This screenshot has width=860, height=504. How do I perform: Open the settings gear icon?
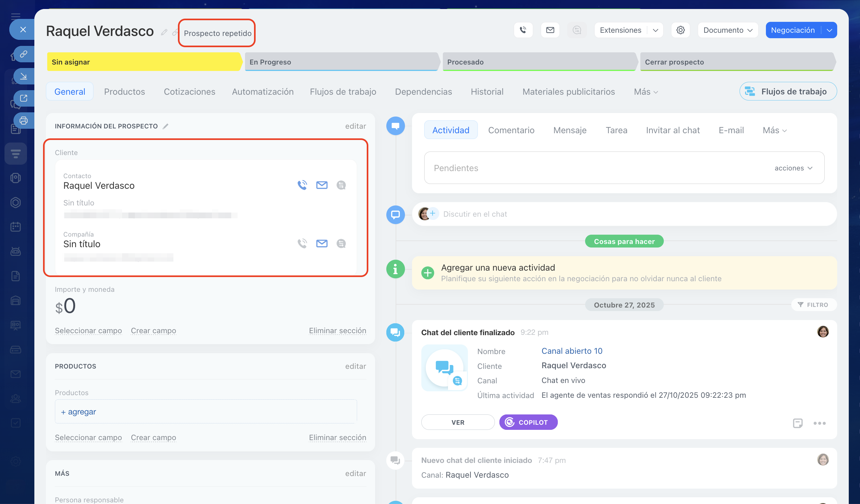click(x=680, y=30)
